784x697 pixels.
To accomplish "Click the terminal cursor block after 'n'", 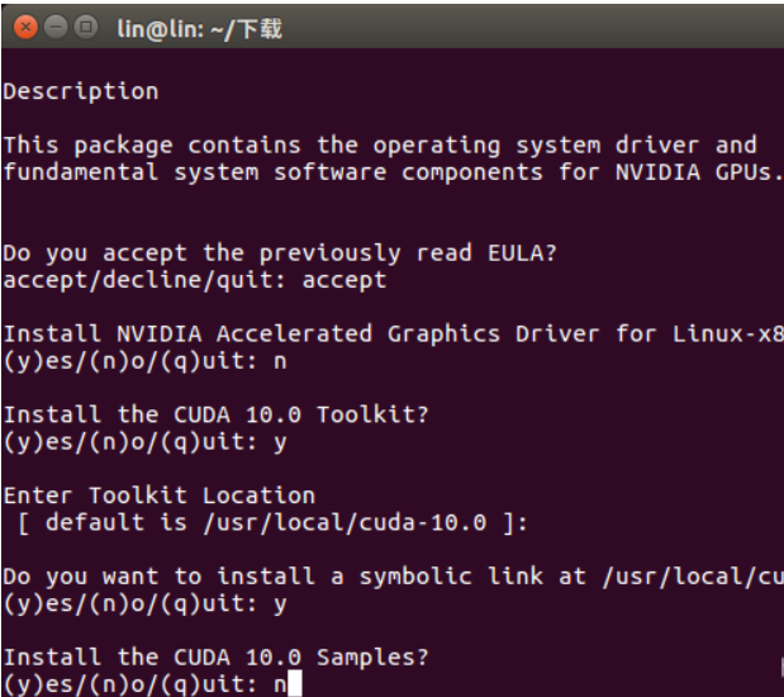I will tap(295, 683).
